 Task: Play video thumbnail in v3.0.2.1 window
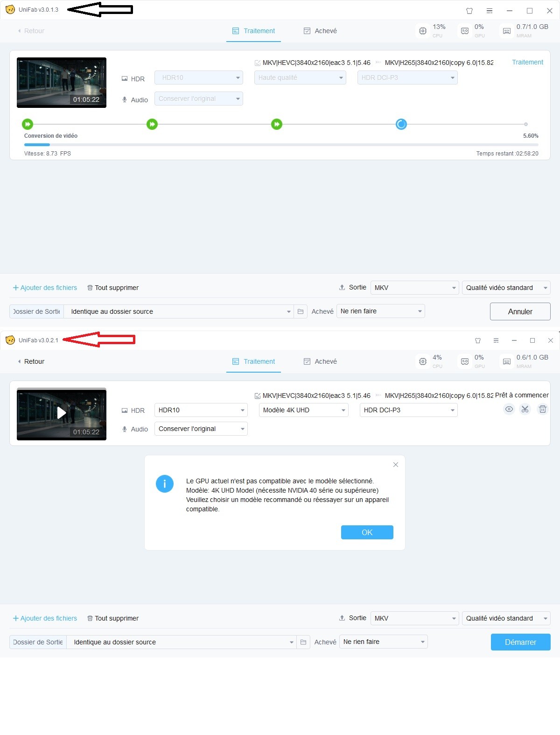tap(62, 413)
